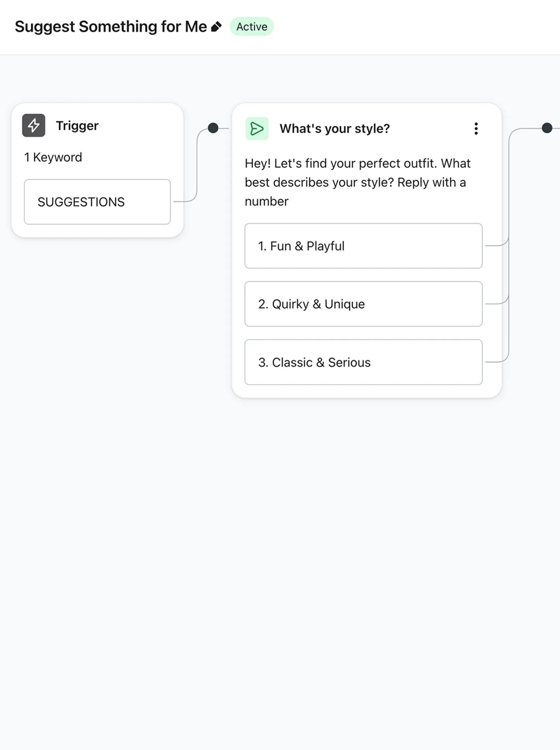Select the SUGGESTIONS keyword box
This screenshot has width=560, height=750.
coord(97,202)
